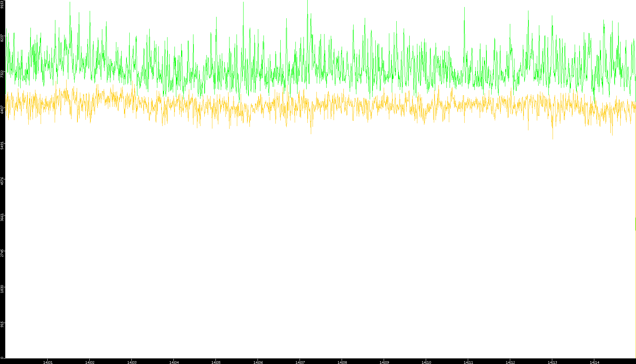Click the 14:13 time axis label
The width and height of the screenshot is (636, 364).
point(552,362)
